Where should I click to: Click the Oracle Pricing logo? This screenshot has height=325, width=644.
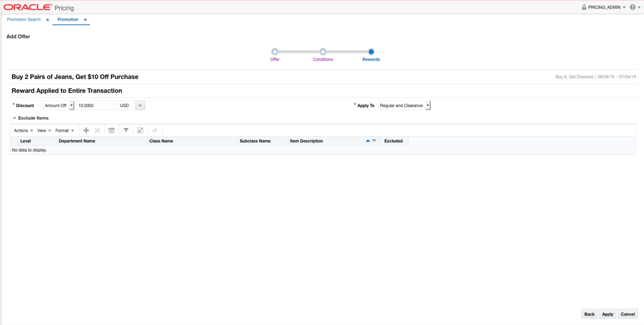[39, 7]
